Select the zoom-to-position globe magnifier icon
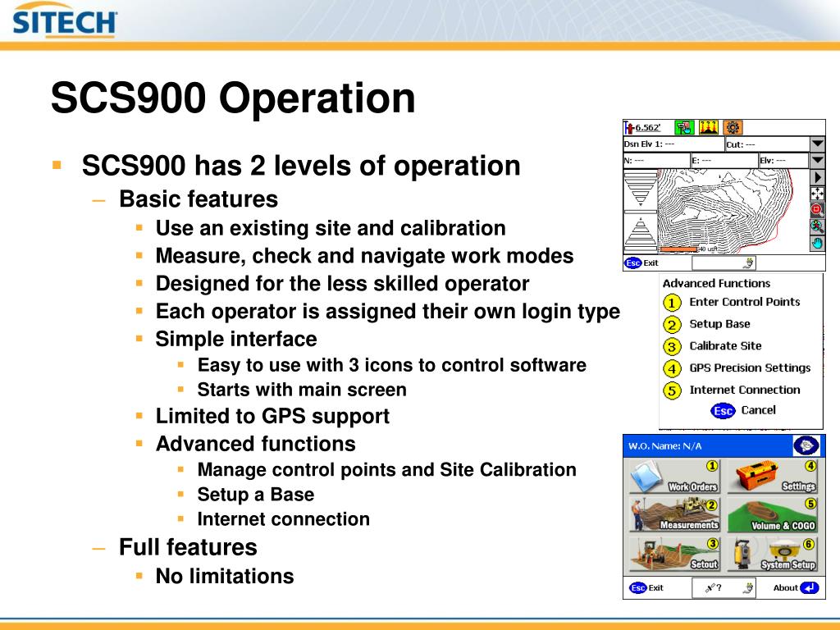Image resolution: width=840 pixels, height=630 pixels. pyautogui.click(x=817, y=226)
